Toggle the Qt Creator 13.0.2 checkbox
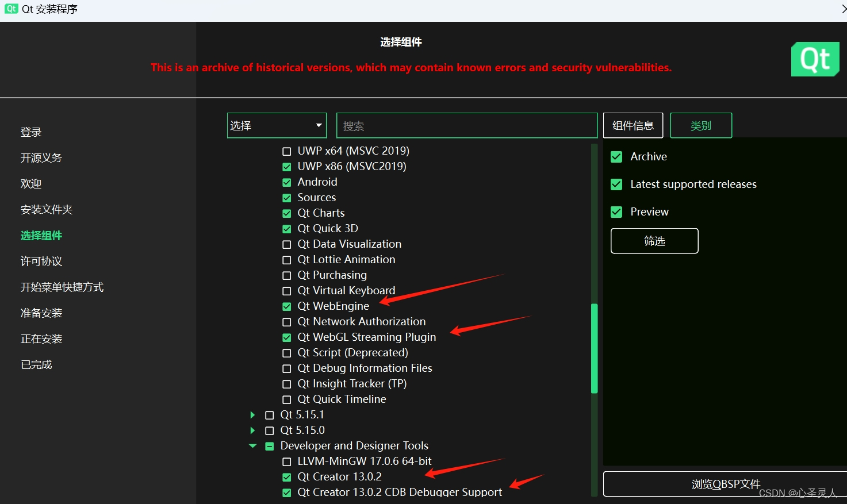The width and height of the screenshot is (847, 504). [x=287, y=478]
